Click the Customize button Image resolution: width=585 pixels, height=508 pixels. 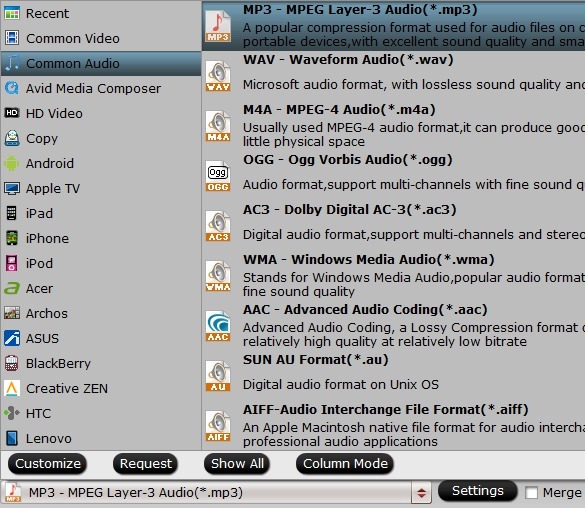click(47, 464)
